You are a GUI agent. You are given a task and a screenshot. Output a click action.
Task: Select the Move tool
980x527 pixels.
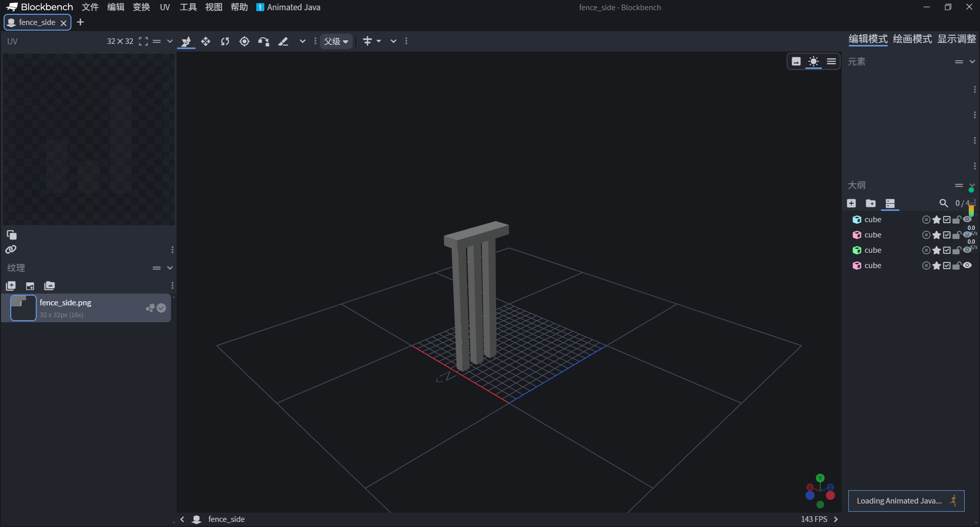206,41
